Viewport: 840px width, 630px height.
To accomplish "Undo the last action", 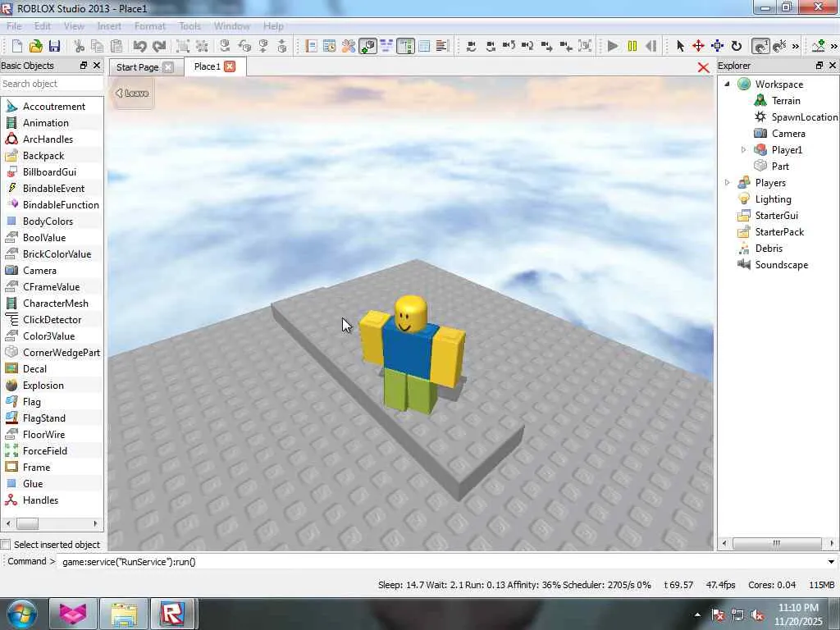I will [139, 46].
